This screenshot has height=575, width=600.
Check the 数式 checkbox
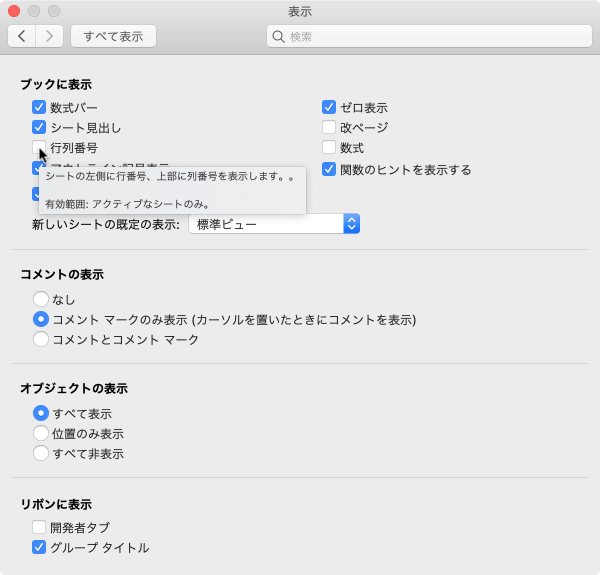(x=328, y=148)
